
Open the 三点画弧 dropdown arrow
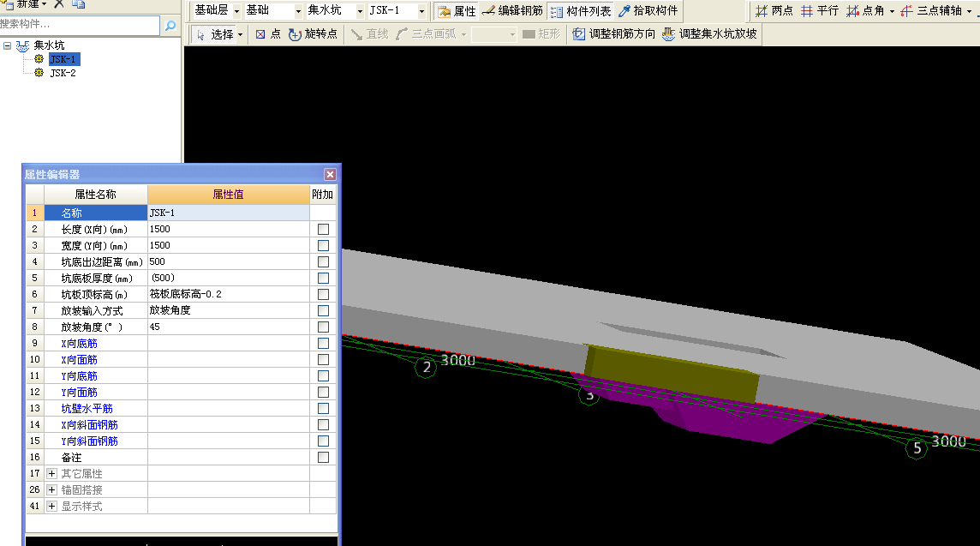(x=463, y=35)
